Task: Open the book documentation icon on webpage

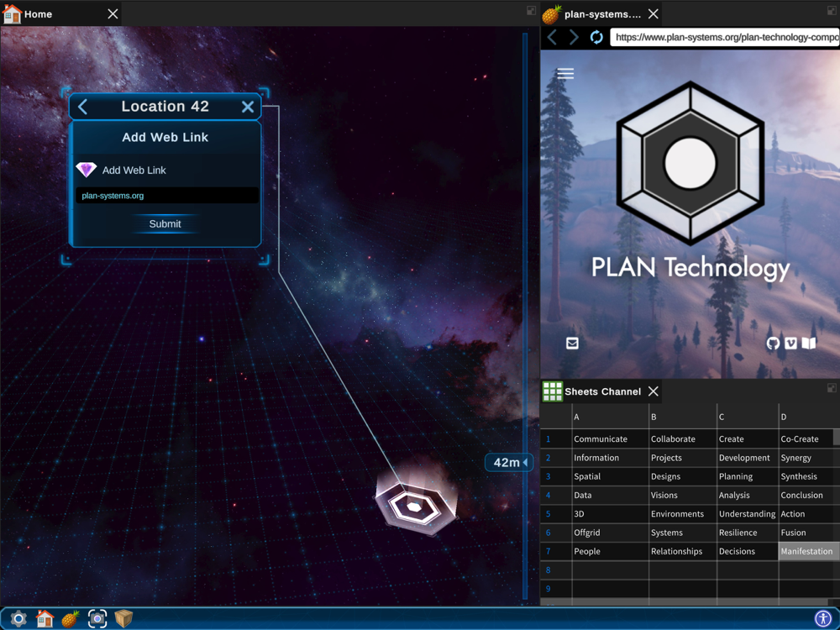Action: point(809,343)
